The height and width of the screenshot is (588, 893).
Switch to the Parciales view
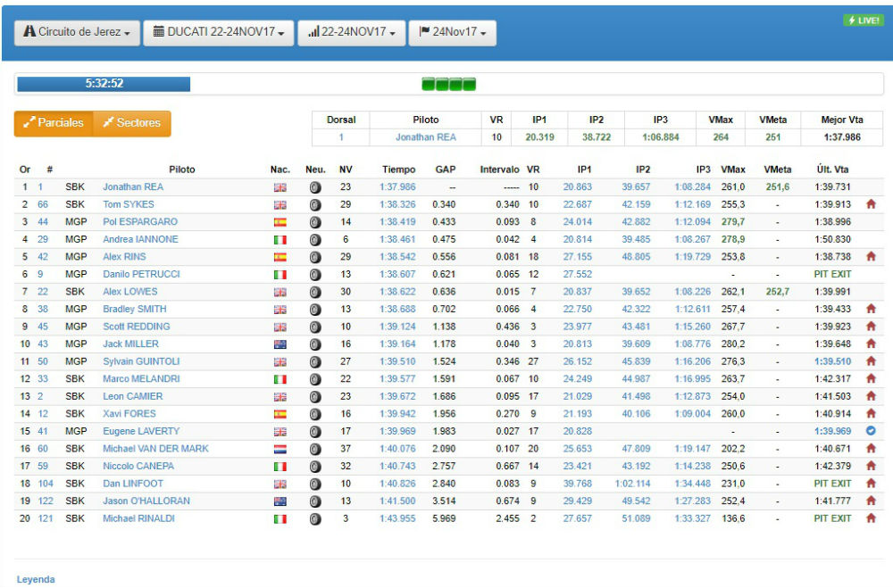54,123
